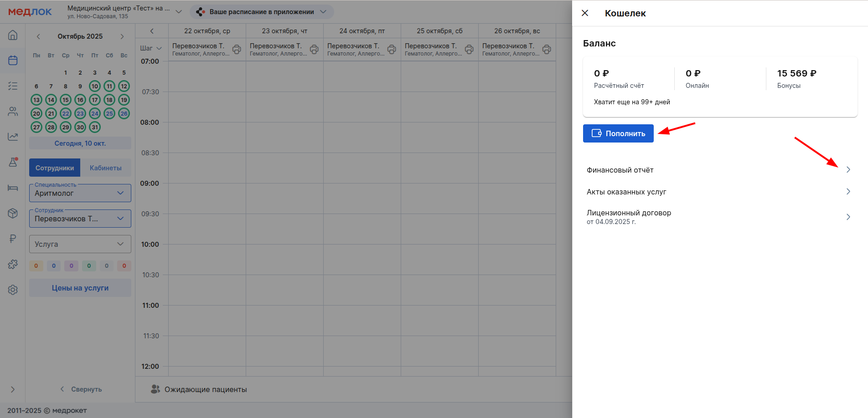Go to next month in calendar
Screen dimensions: 868x418
122,36
